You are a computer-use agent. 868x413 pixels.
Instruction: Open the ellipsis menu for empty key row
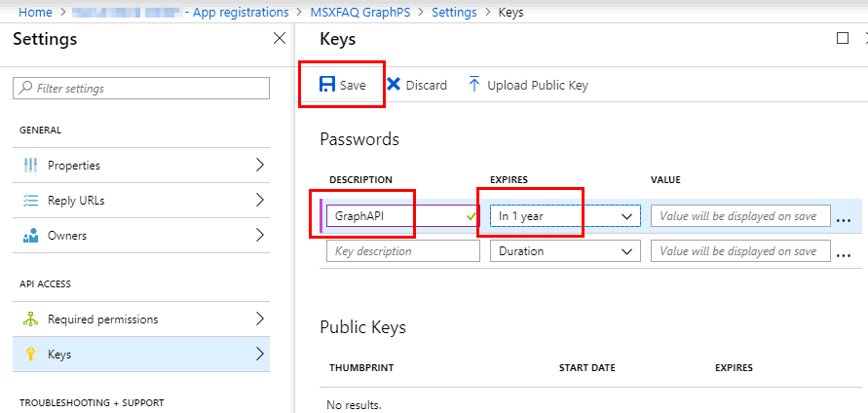(x=843, y=254)
